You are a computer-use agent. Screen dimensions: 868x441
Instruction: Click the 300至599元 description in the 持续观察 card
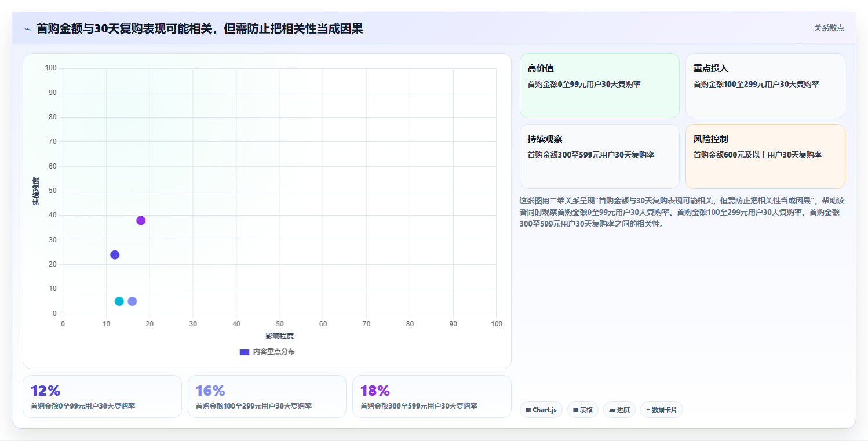coord(590,155)
